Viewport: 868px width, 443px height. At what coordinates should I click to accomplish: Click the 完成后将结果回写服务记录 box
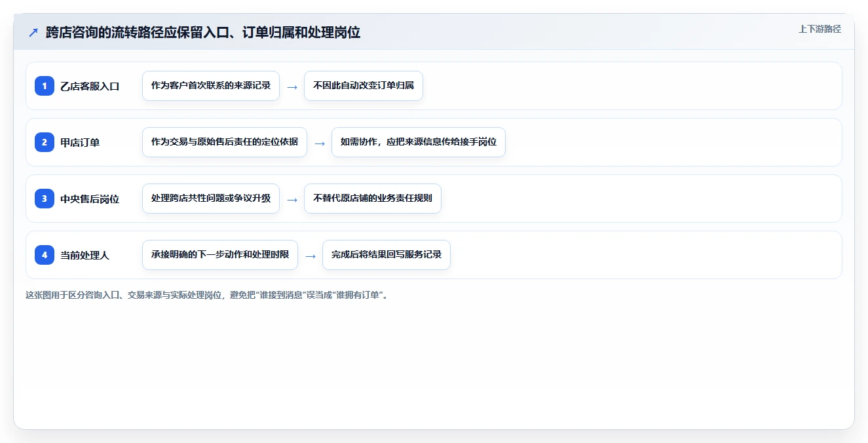pos(387,255)
